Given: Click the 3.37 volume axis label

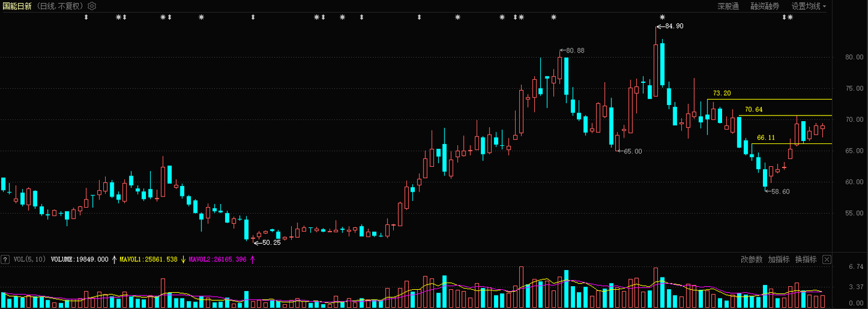Looking at the screenshot, I should [x=856, y=287].
